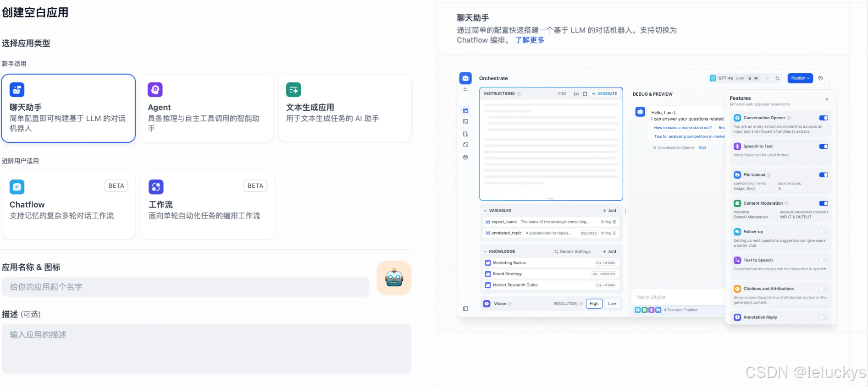This screenshot has width=868, height=387.
Task: Enable the Follow-up switch
Action: [824, 232]
